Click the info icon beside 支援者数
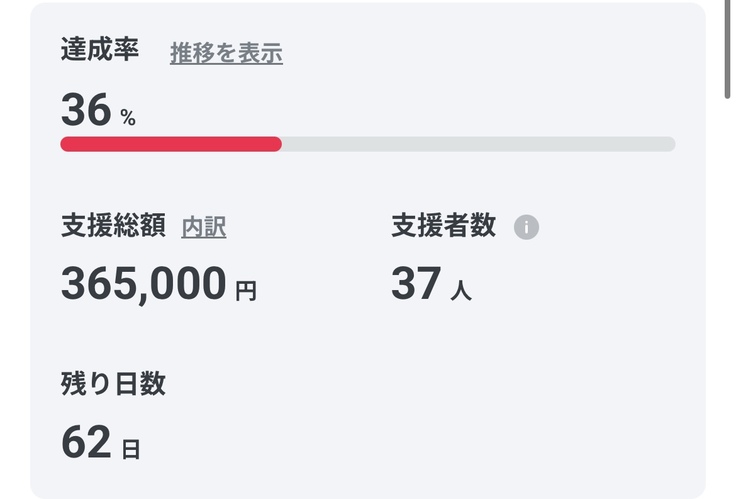Viewport: 736px width, 499px height. (x=526, y=227)
